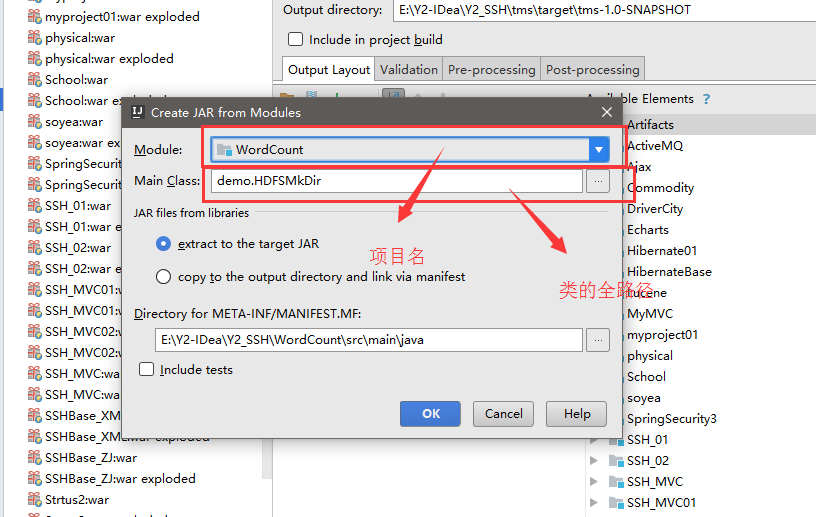Select soyea in Available Elements

(644, 398)
